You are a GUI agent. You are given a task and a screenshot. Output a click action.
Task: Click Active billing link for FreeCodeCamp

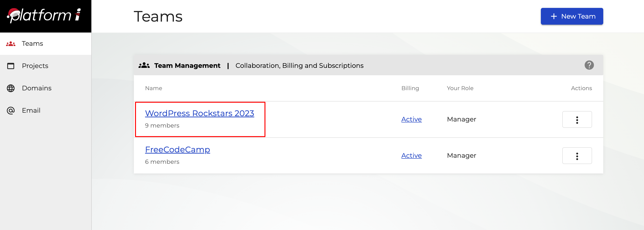click(411, 156)
